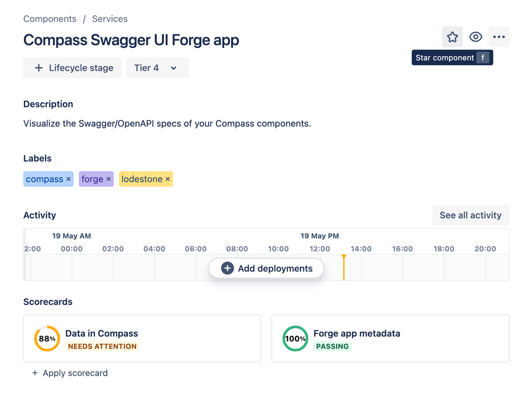The image size is (532, 396).
Task: Remove the lodestone label
Action: pos(168,179)
